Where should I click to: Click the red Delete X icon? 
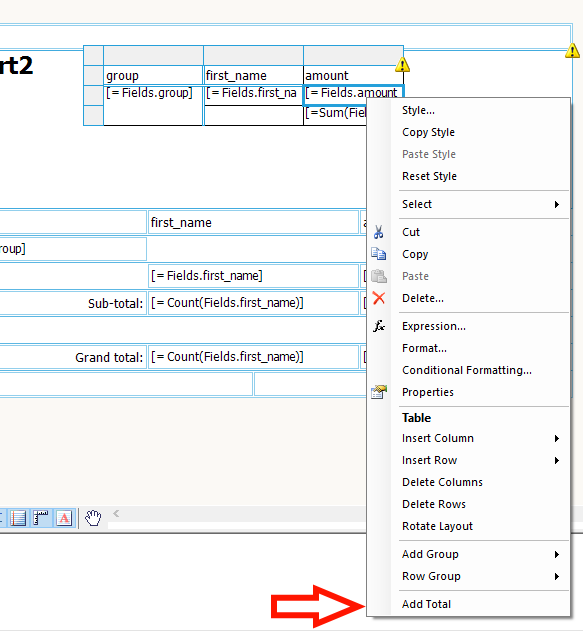(x=379, y=298)
